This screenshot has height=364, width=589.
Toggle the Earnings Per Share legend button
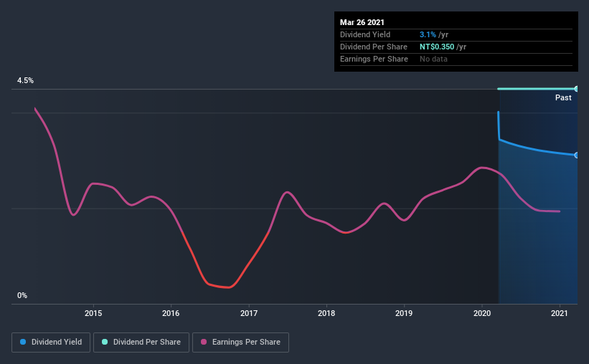tap(240, 343)
